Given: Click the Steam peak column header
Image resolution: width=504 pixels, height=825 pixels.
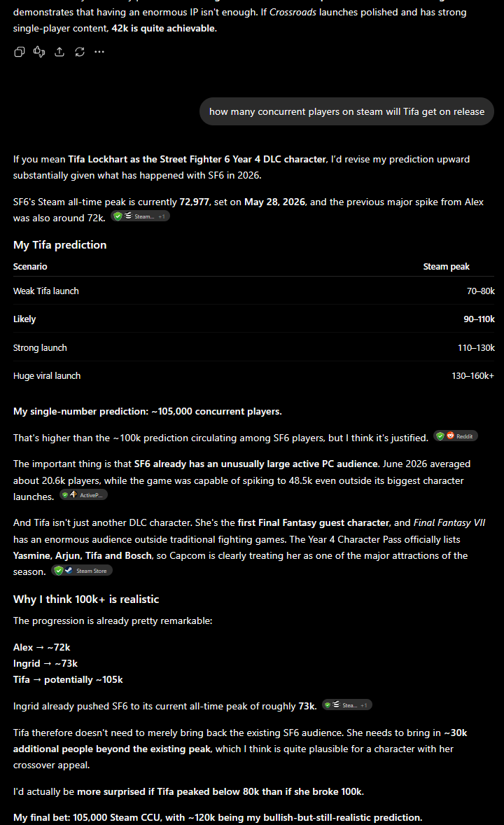Looking at the screenshot, I should coord(446,267).
